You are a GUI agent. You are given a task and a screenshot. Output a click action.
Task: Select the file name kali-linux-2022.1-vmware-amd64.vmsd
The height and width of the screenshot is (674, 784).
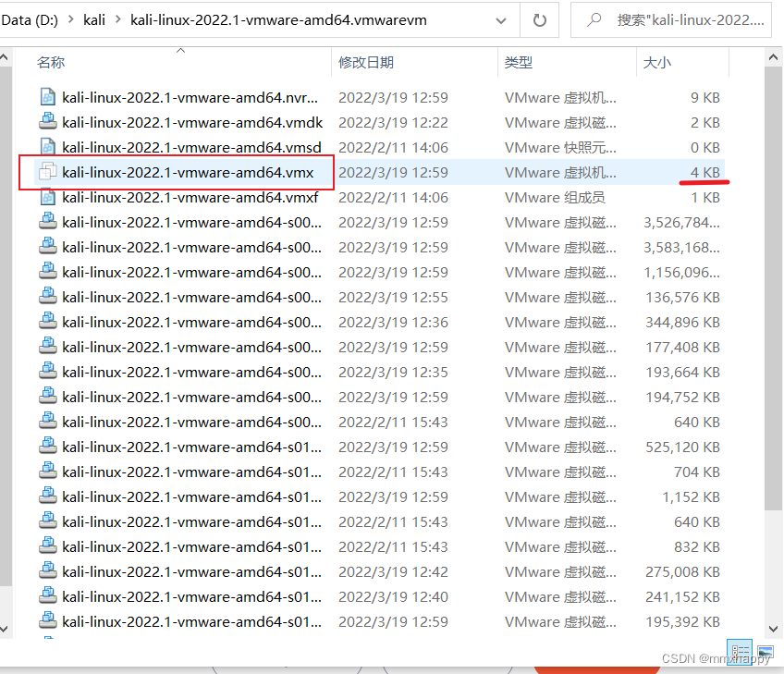[191, 148]
